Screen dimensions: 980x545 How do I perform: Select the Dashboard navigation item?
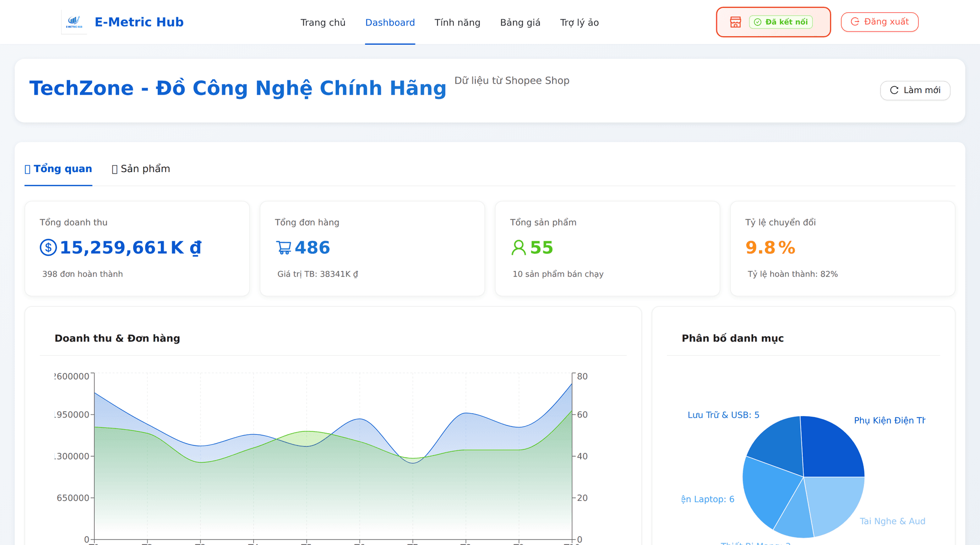(390, 23)
